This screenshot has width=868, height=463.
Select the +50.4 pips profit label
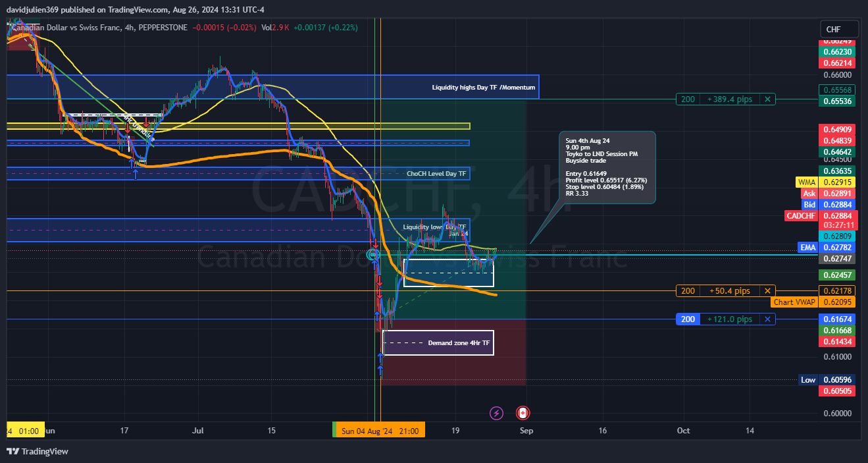[730, 291]
